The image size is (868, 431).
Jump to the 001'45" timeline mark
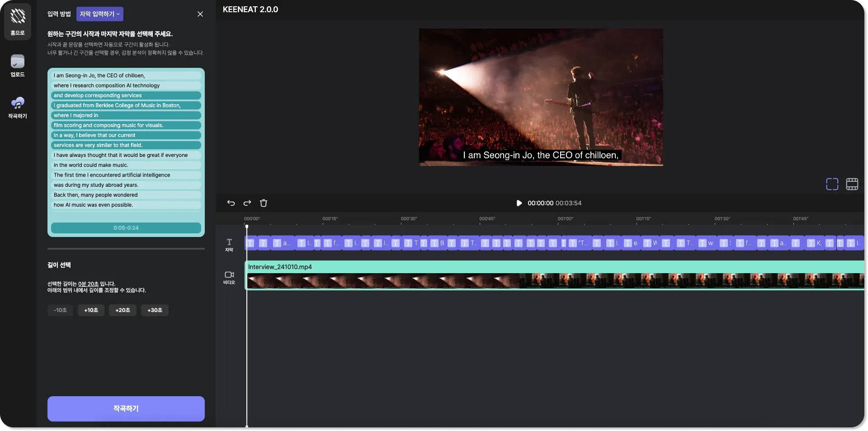coord(801,219)
